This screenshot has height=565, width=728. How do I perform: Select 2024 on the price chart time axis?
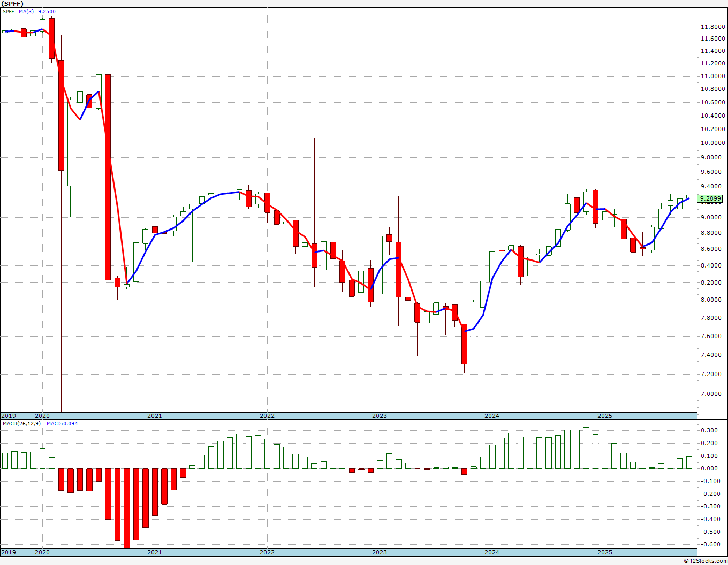pyautogui.click(x=492, y=416)
